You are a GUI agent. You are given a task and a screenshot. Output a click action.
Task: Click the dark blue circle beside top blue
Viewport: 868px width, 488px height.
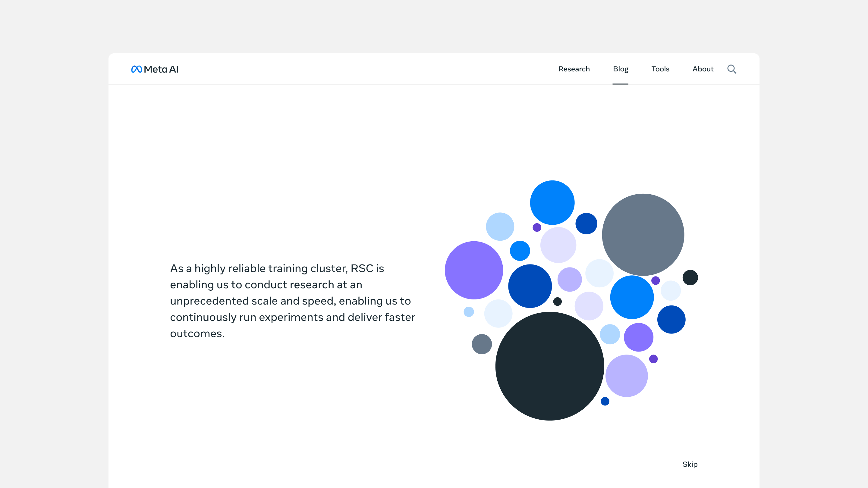tap(586, 224)
